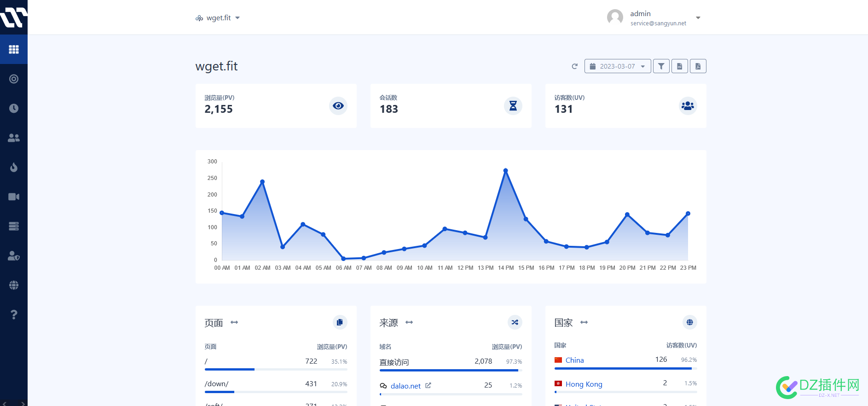Image resolution: width=868 pixels, height=406 pixels.
Task: Open external link icon beside dalao.net
Action: (x=428, y=385)
